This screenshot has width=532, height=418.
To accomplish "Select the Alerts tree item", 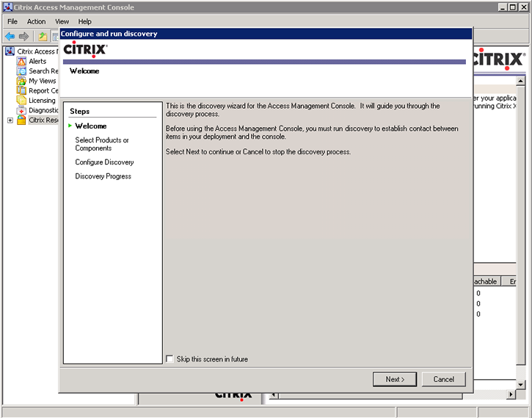I will (37, 61).
